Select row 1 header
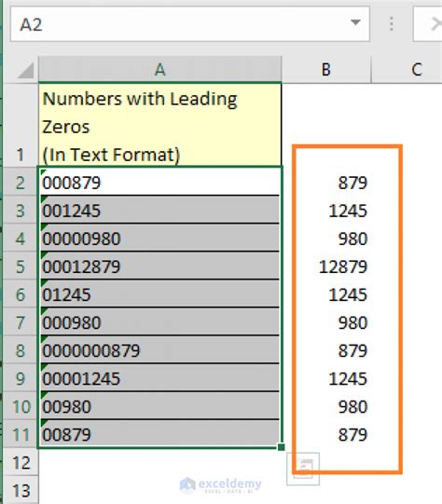Screen dimensions: 442x504 point(21,125)
